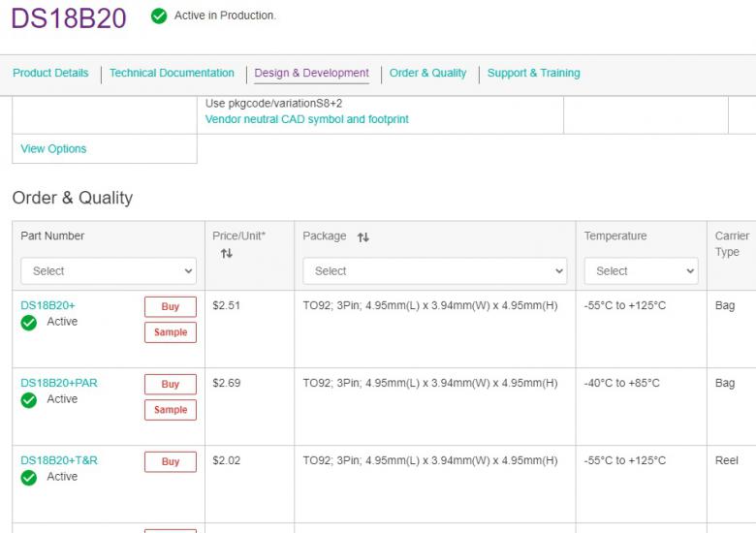Go to Order & Quality tab
This screenshot has height=533, width=756.
(x=427, y=74)
